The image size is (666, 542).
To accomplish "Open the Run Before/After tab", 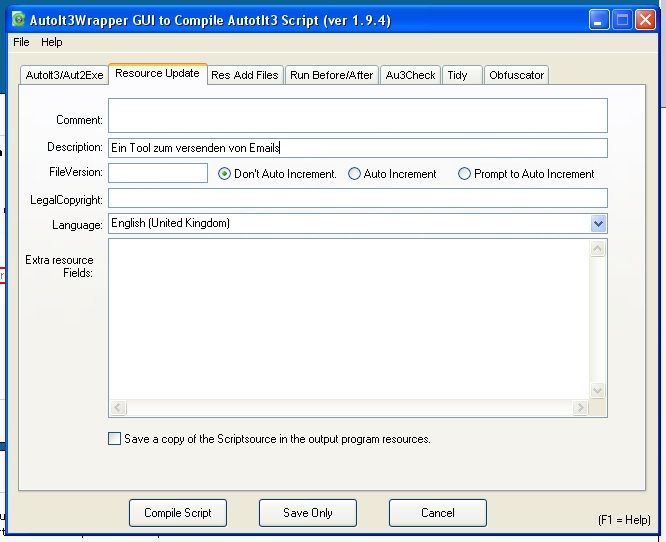I will (x=331, y=75).
